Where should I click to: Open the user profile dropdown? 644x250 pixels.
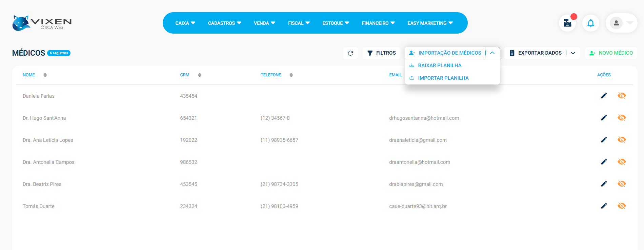(621, 23)
